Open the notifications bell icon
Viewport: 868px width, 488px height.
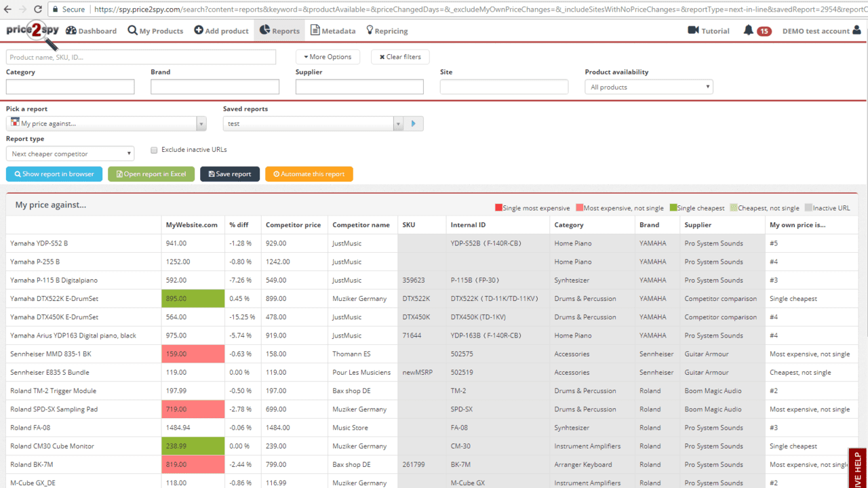(x=749, y=30)
